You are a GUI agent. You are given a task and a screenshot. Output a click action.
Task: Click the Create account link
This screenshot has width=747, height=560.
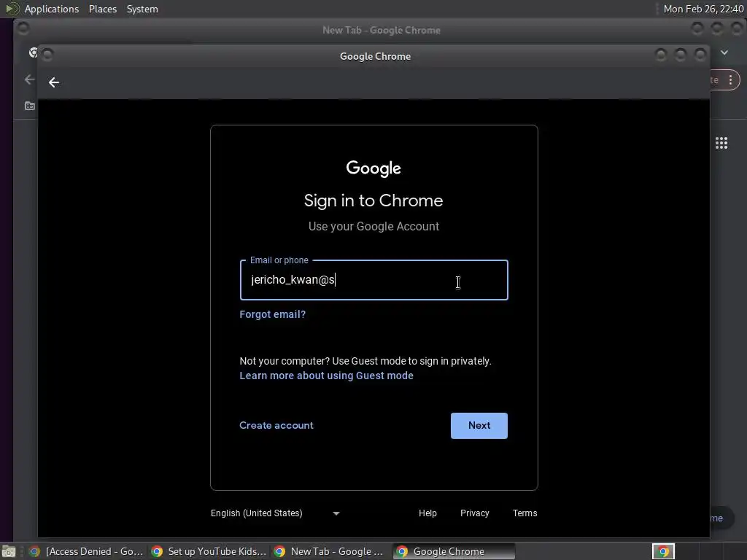[x=276, y=425]
